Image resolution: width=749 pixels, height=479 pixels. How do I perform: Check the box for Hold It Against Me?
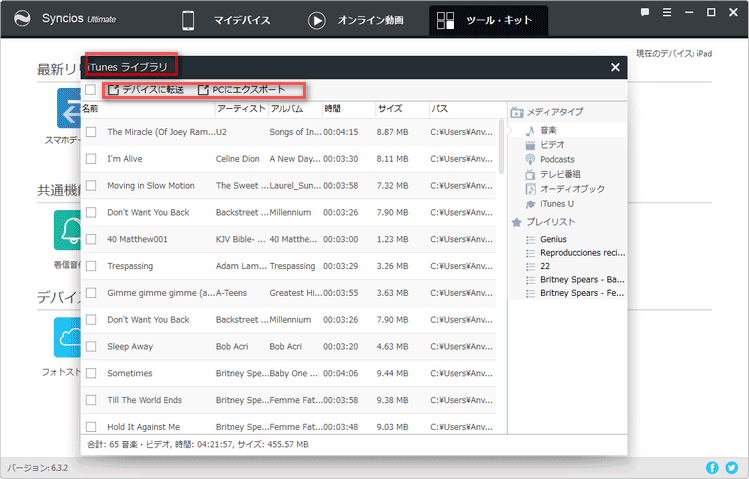point(91,426)
